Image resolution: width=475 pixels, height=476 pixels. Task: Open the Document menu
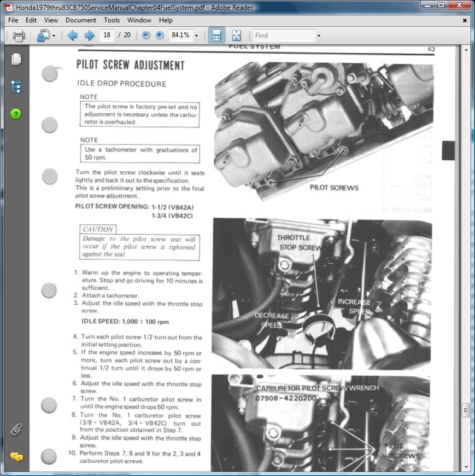point(80,20)
